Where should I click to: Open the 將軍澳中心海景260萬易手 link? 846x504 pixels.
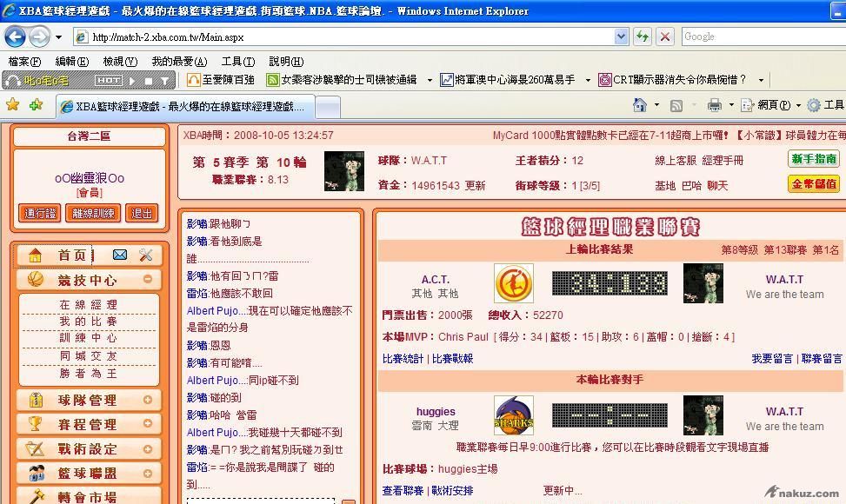(508, 80)
